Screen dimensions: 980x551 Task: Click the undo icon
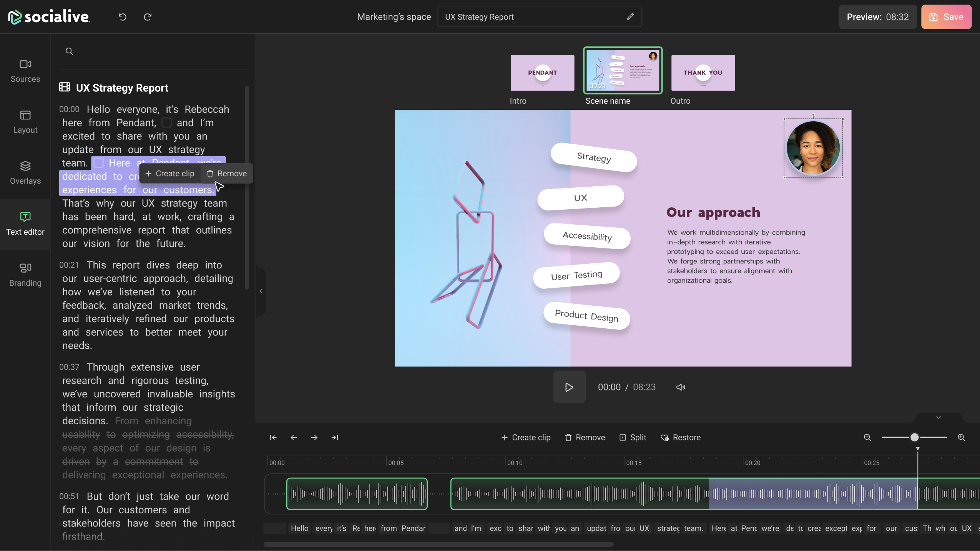[122, 17]
